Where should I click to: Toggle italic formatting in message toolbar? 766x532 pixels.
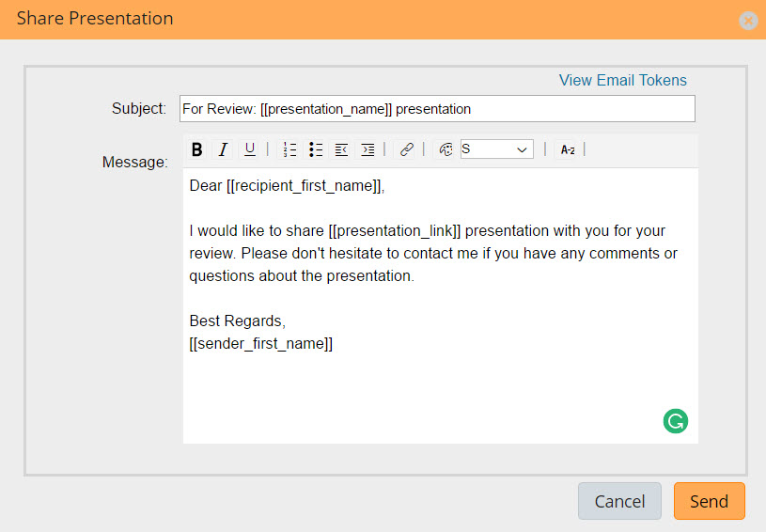click(224, 149)
